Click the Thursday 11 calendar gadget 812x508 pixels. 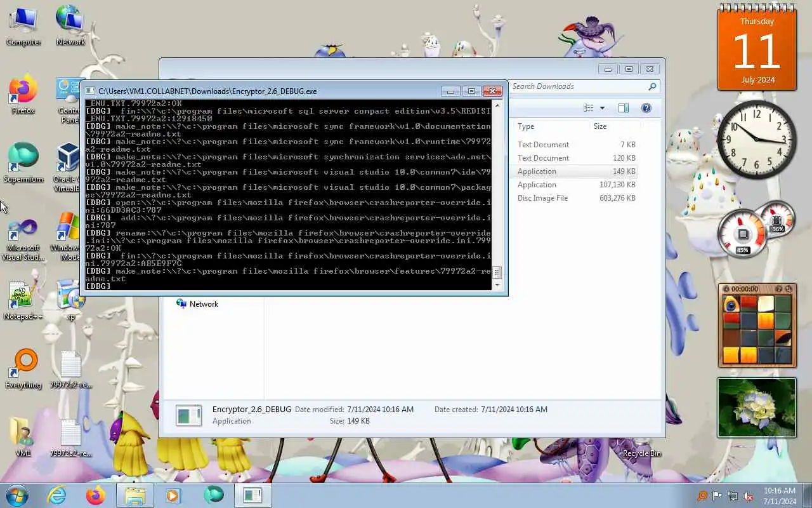point(757,49)
